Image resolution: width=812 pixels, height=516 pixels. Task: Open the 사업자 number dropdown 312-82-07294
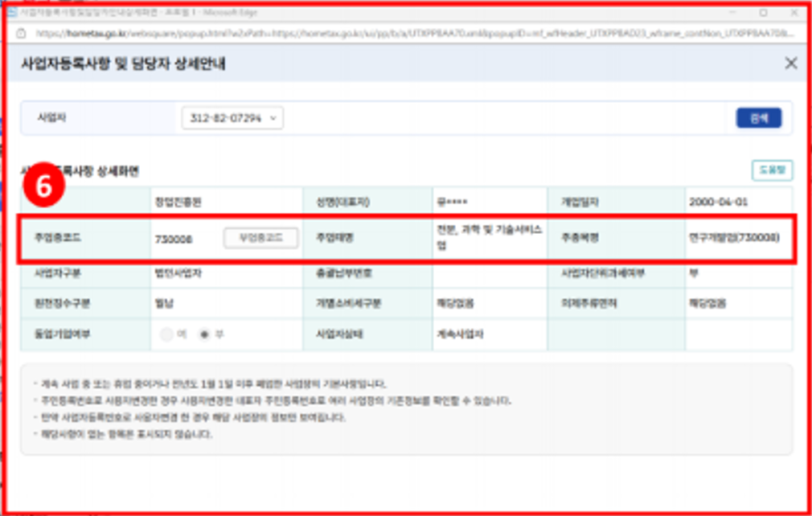coord(232,118)
